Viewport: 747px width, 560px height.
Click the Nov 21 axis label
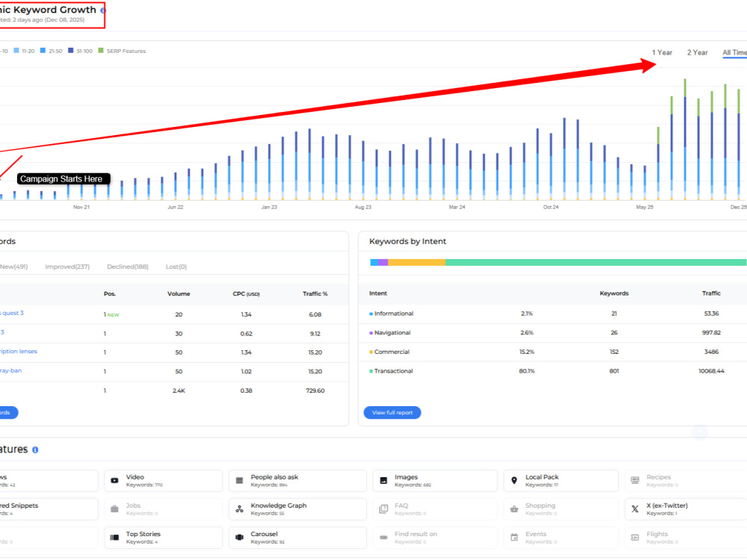[x=81, y=207]
